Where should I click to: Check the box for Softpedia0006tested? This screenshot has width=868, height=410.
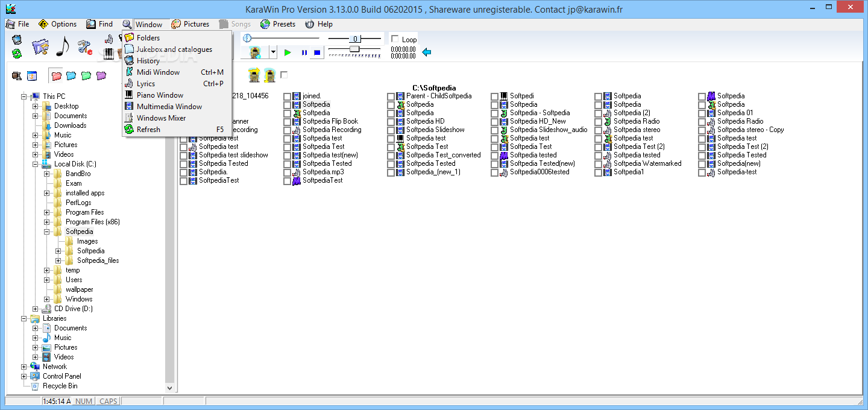[494, 172]
